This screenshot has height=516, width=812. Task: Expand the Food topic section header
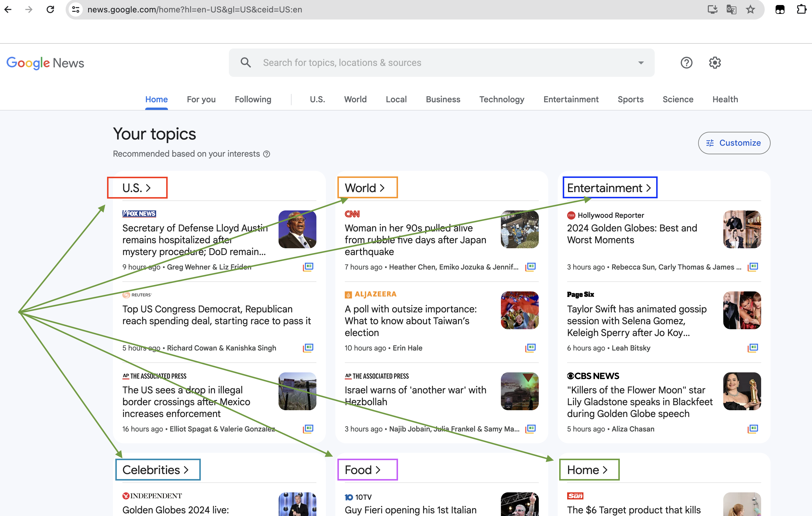pos(363,470)
